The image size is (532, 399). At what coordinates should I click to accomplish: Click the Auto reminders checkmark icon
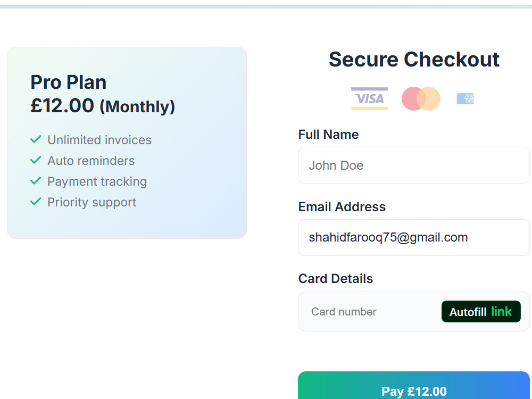coord(36,160)
